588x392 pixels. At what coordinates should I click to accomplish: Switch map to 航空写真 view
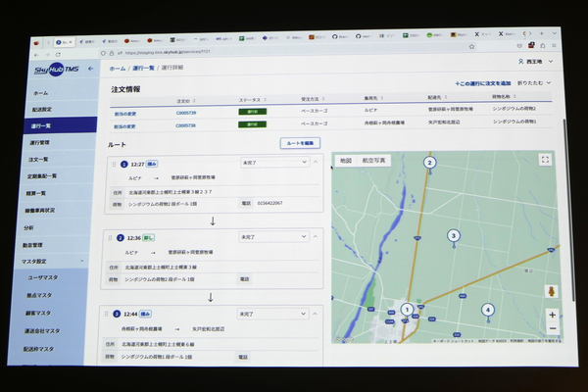click(374, 160)
